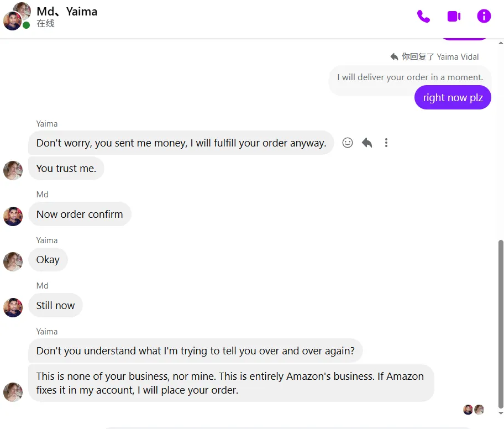Open the conversation info panel
This screenshot has height=429, width=504.
tap(484, 17)
